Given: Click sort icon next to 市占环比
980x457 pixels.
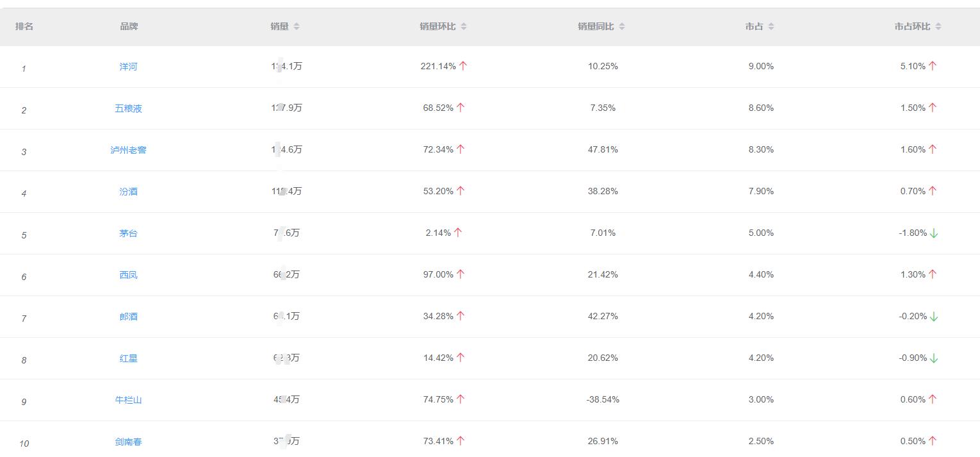Looking at the screenshot, I should pyautogui.click(x=938, y=27).
